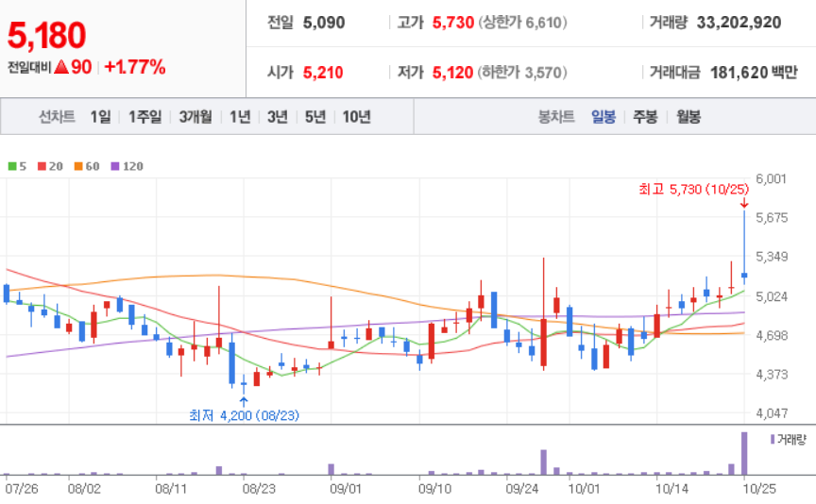Screen dimensions: 816x504
Task: Click the 4,373 price axis label
Action: coord(772,375)
